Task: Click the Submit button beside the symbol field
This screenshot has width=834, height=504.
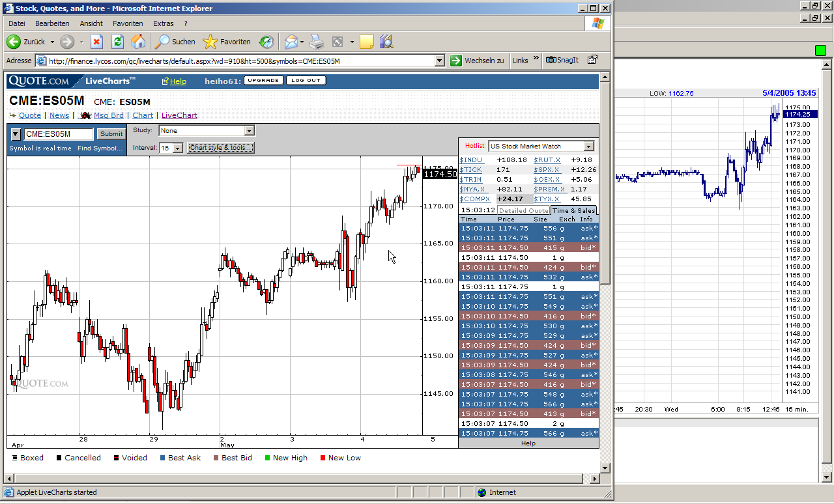Action: point(111,134)
